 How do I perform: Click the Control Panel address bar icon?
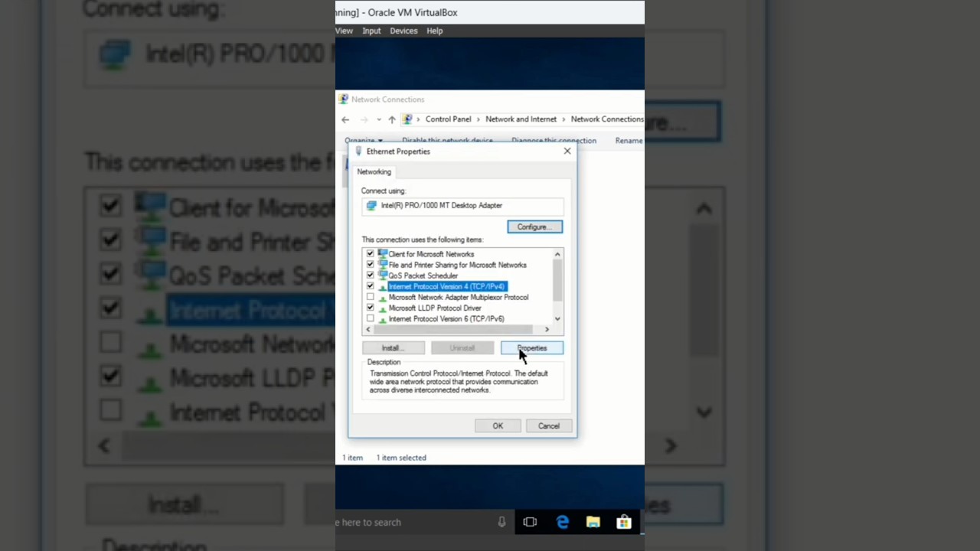407,119
